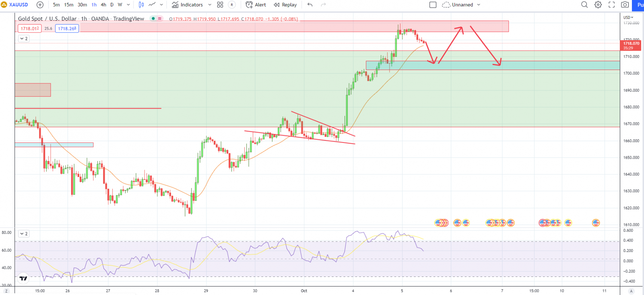Click the candlestick chart style icon
644x295 pixels.
coord(141,5)
